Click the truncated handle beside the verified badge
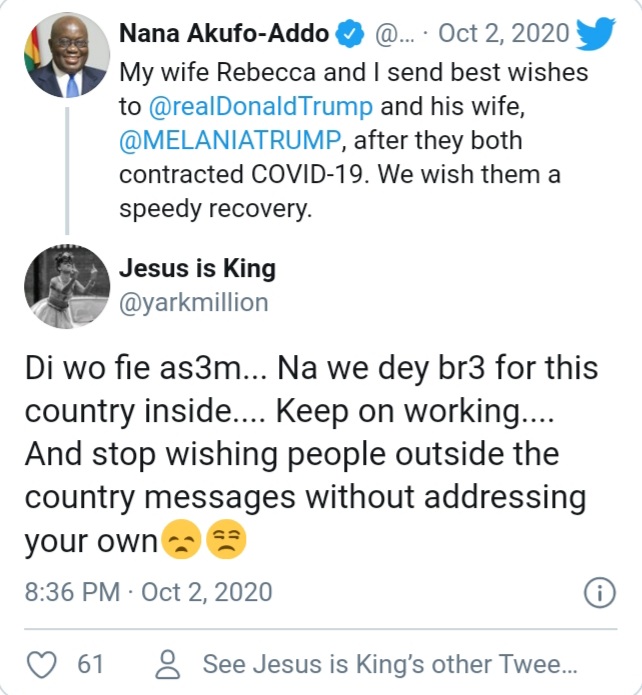The height and width of the screenshot is (695, 642). click(389, 35)
